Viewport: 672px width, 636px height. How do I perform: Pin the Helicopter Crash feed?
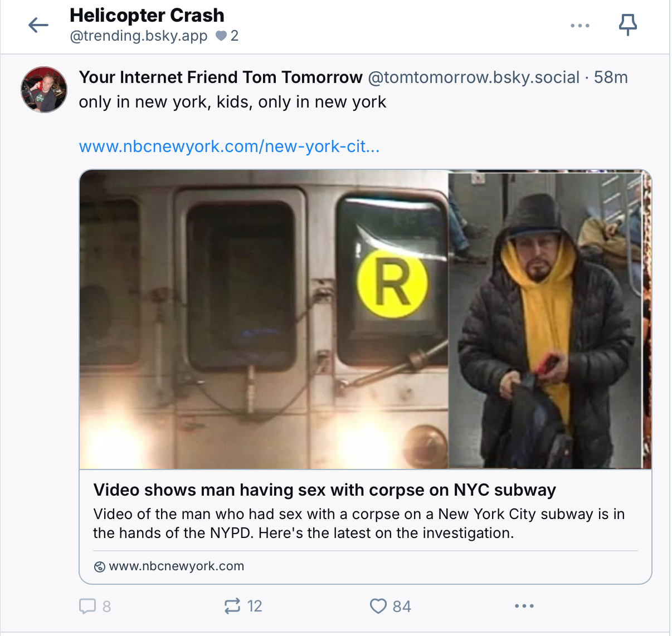(x=627, y=25)
